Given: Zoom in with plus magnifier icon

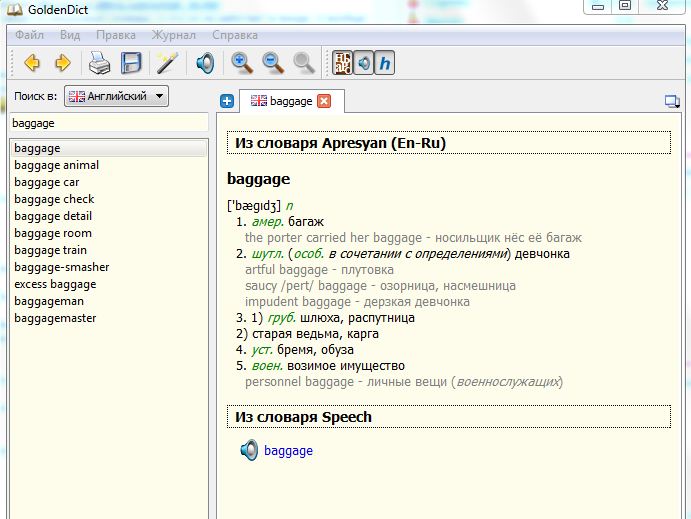Looking at the screenshot, I should [241, 63].
